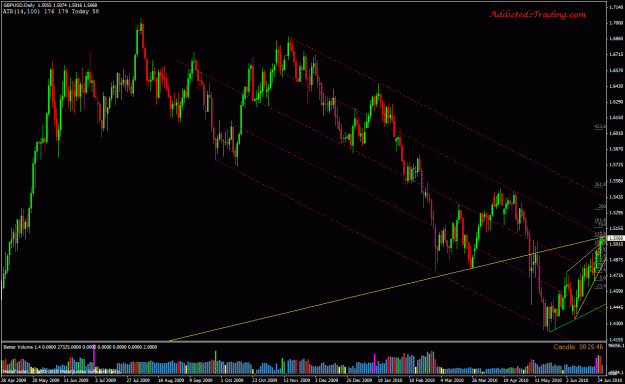The image size is (625, 384).
Task: Select the highlighted current price tag 1.5068
Action: click(616, 238)
